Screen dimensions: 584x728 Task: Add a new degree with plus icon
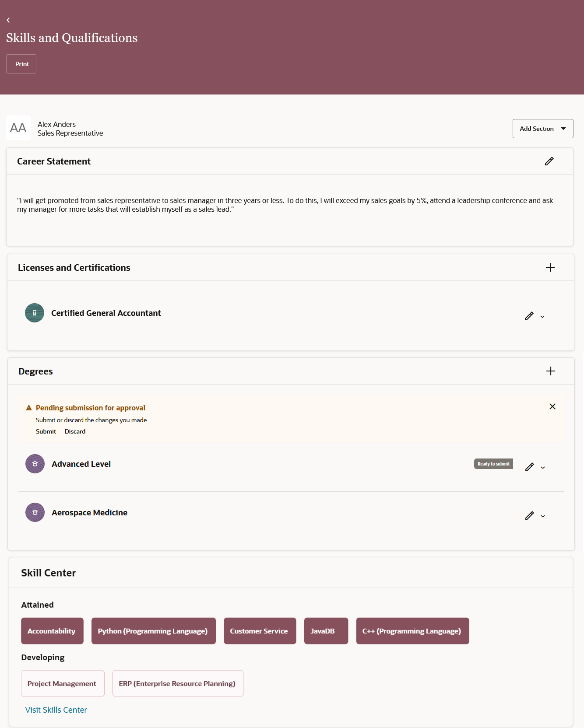(x=551, y=371)
